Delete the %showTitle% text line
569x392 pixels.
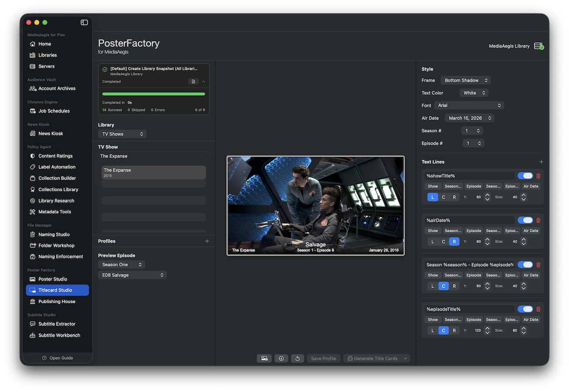(538, 176)
